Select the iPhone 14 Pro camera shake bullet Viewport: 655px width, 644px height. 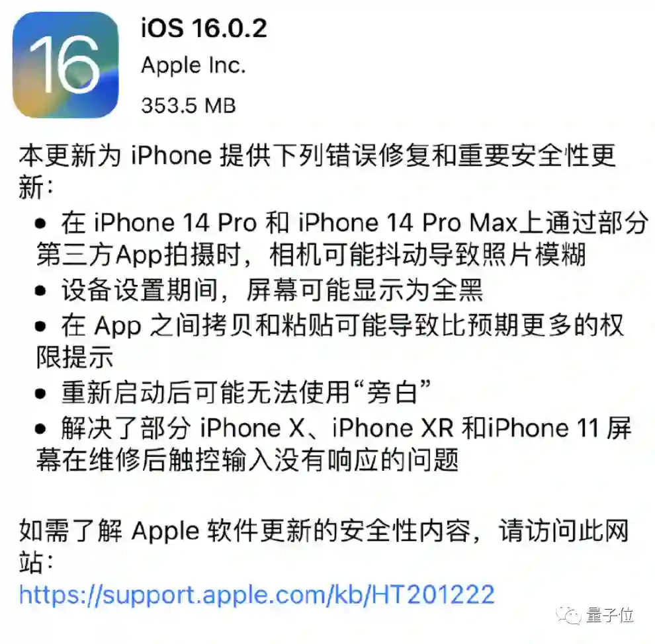point(341,238)
